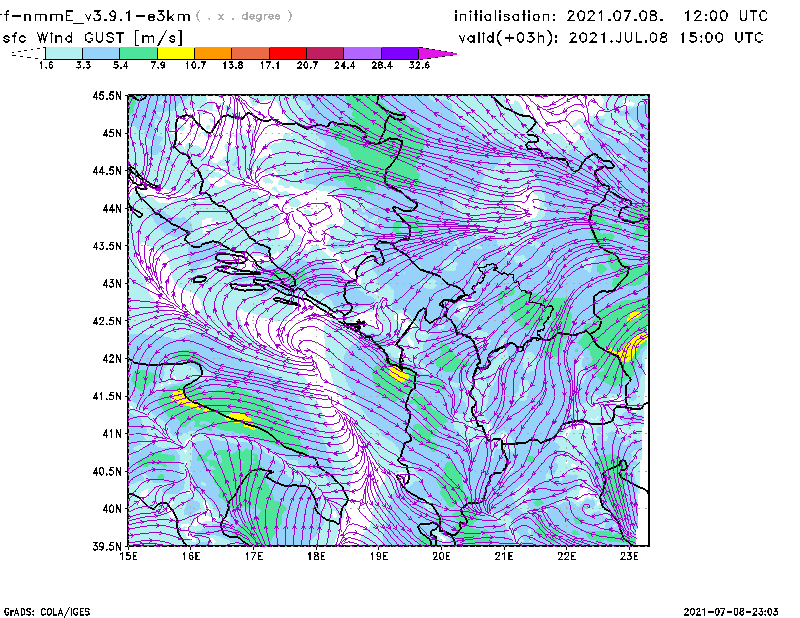The image size is (800, 618).
Task: Click the magenta arrow tip of the legend
Action: tap(437, 53)
